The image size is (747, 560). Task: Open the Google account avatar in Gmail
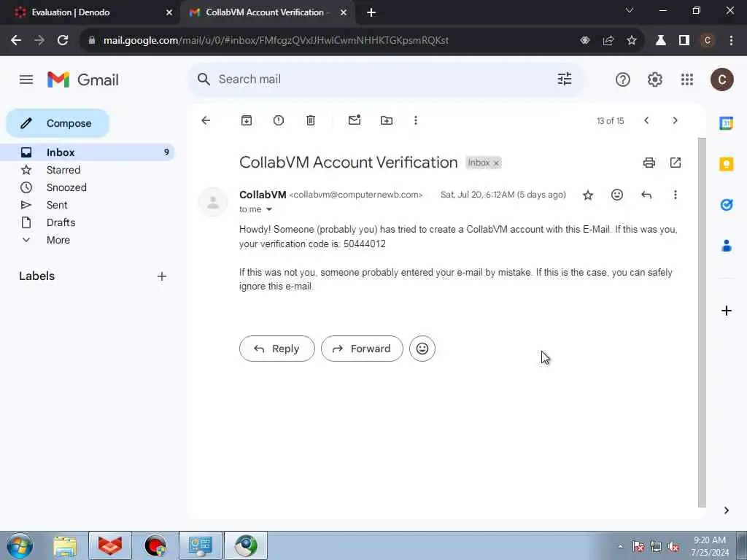(x=721, y=79)
